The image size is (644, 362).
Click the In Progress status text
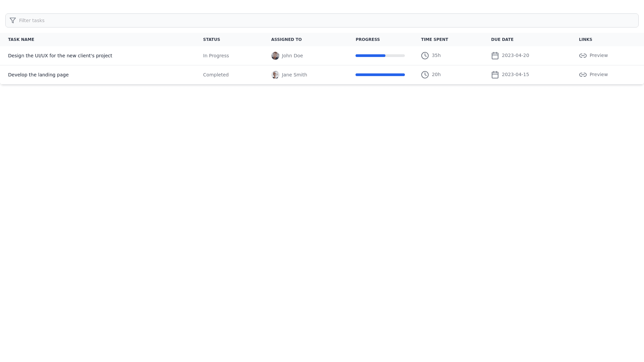216,56
